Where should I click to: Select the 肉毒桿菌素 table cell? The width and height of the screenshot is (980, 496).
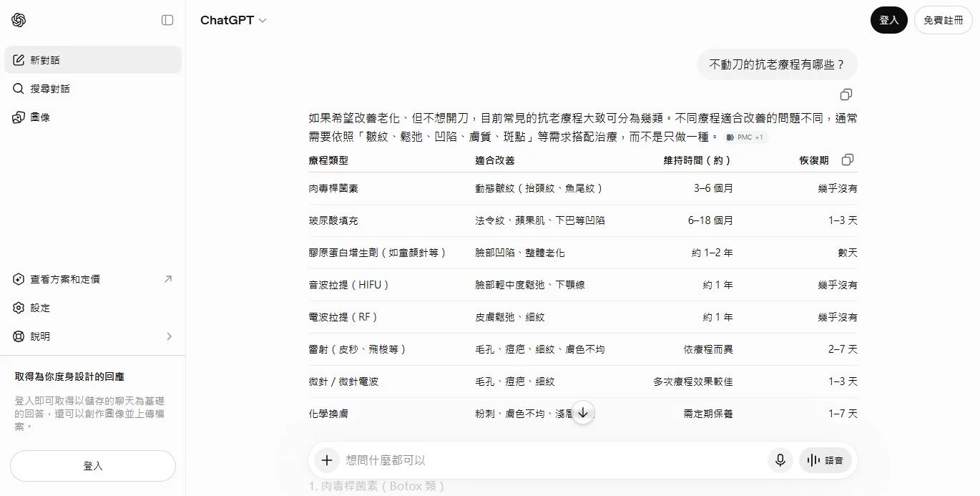coord(334,188)
